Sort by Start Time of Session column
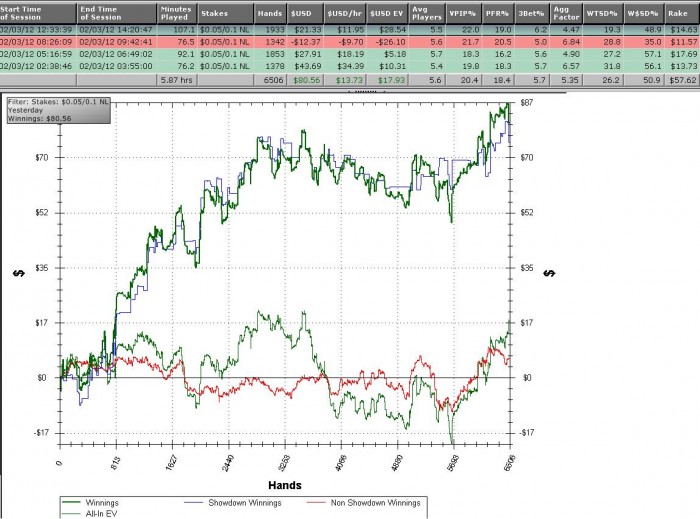The width and height of the screenshot is (700, 519). click(38, 13)
